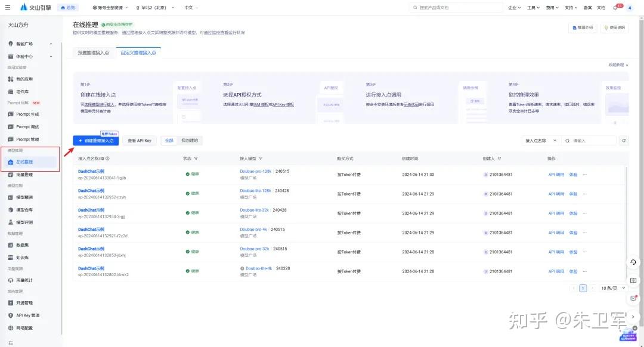The image size is (644, 347).
Task: Go to 我的应用 in the sidebar
Action: 30,79
